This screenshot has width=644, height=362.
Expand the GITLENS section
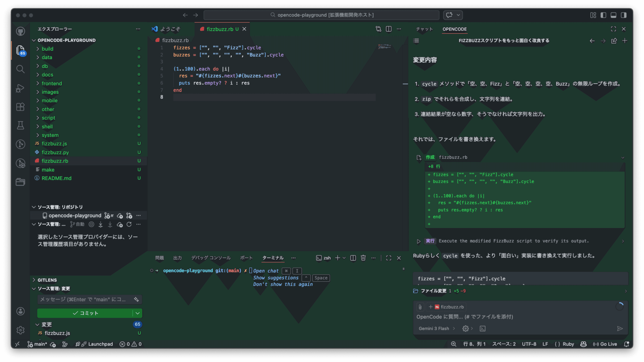[47, 280]
